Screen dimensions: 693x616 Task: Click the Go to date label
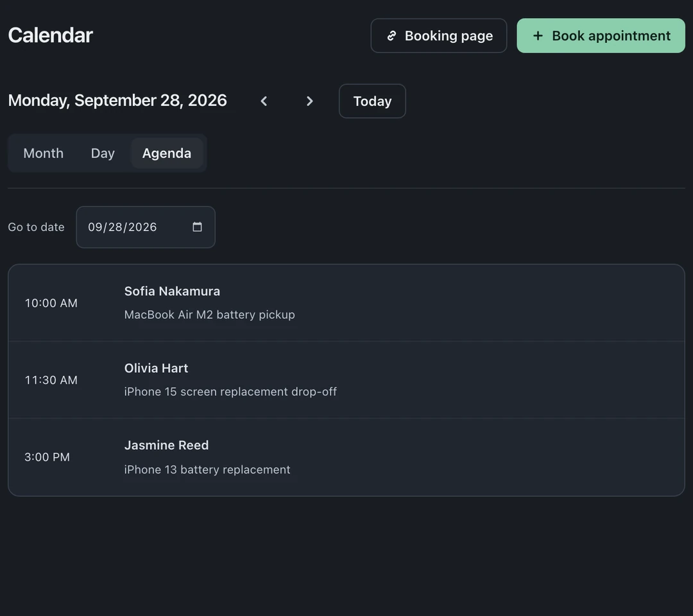pyautogui.click(x=36, y=227)
